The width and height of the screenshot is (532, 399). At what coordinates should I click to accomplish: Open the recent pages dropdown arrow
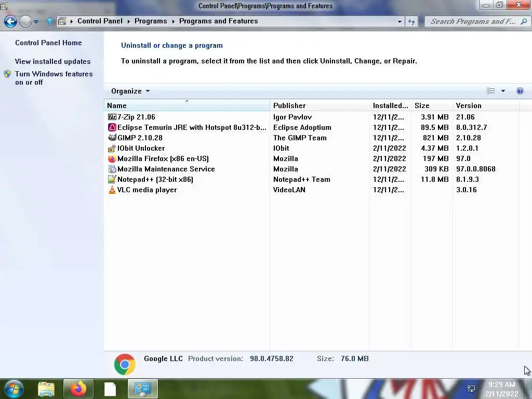coord(36,22)
